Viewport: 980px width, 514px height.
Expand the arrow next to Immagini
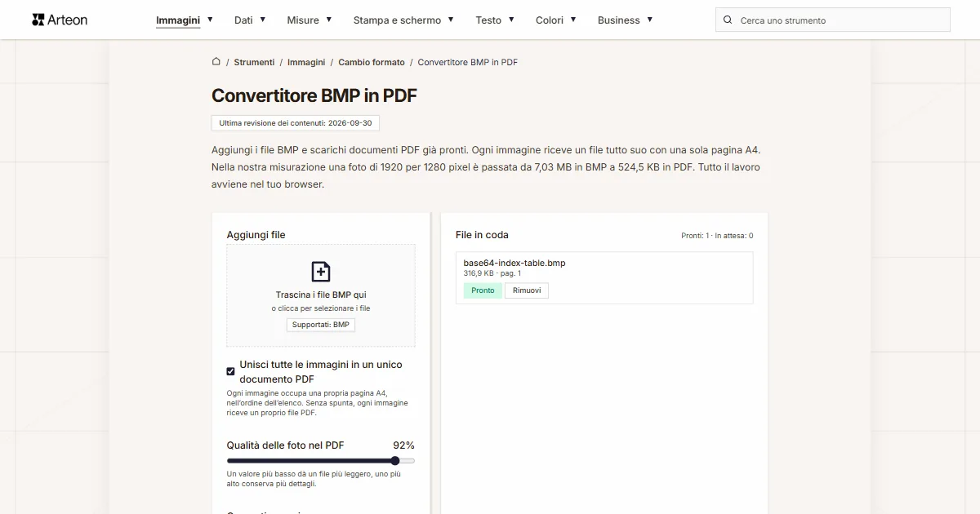pyautogui.click(x=210, y=19)
